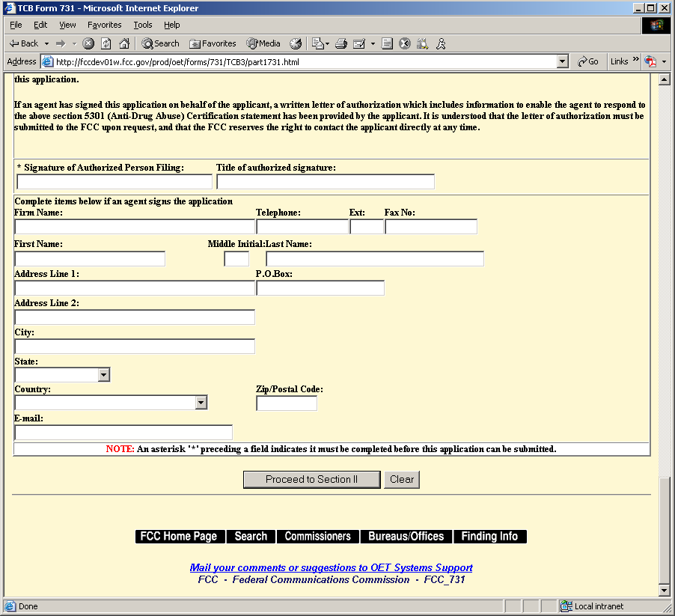Image resolution: width=675 pixels, height=616 pixels.
Task: Open the View menu
Action: (67, 25)
